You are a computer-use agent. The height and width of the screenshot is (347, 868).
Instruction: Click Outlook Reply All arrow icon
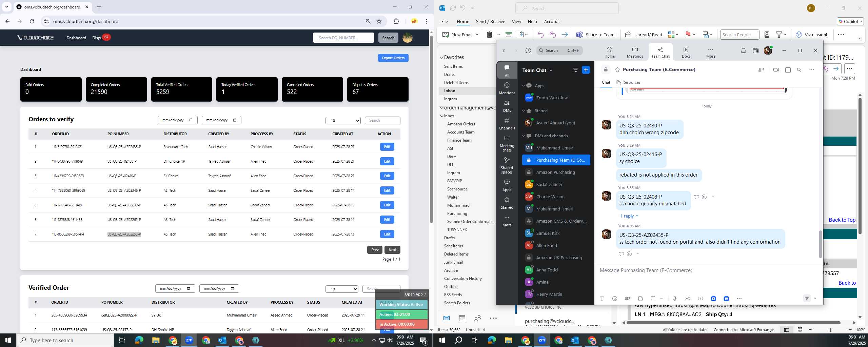tap(553, 35)
